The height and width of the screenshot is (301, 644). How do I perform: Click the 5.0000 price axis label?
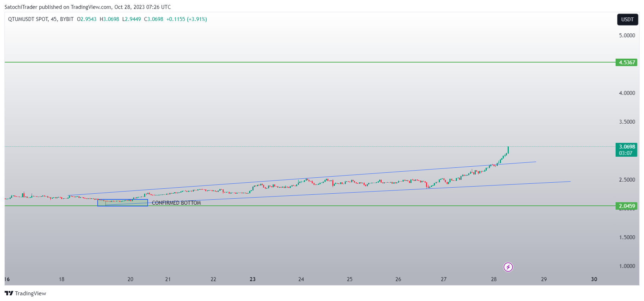(x=627, y=36)
